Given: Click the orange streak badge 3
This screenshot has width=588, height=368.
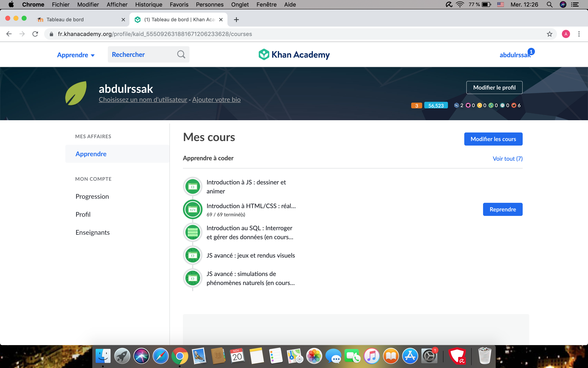Looking at the screenshot, I should tap(416, 106).
